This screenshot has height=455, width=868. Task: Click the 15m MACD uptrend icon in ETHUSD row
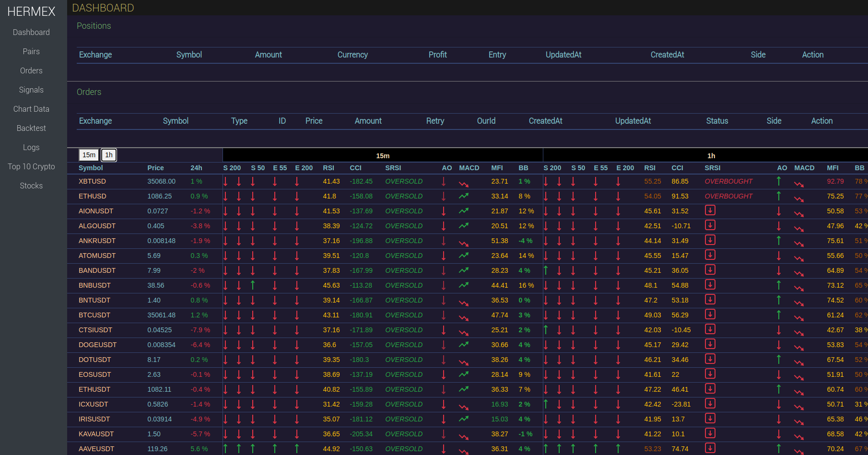pyautogui.click(x=464, y=196)
